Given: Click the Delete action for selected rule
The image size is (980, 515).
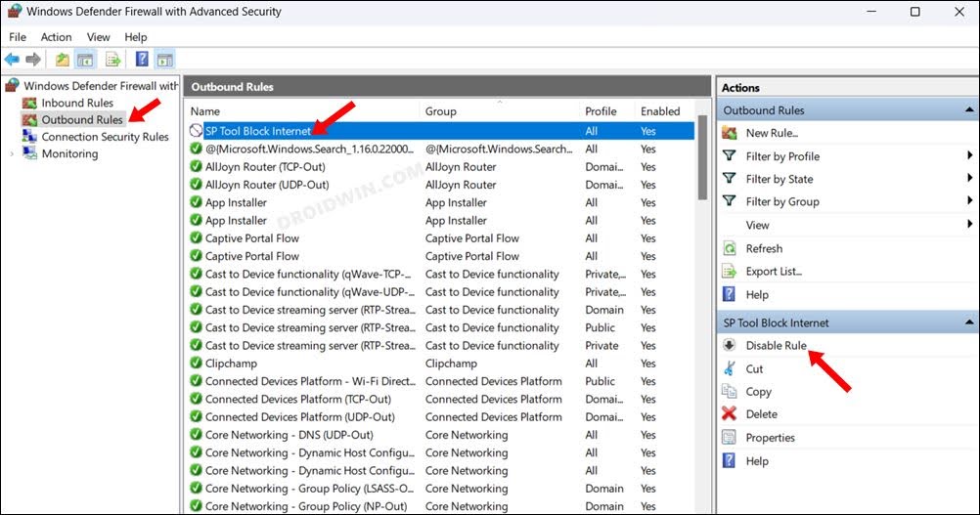Looking at the screenshot, I should click(x=761, y=414).
